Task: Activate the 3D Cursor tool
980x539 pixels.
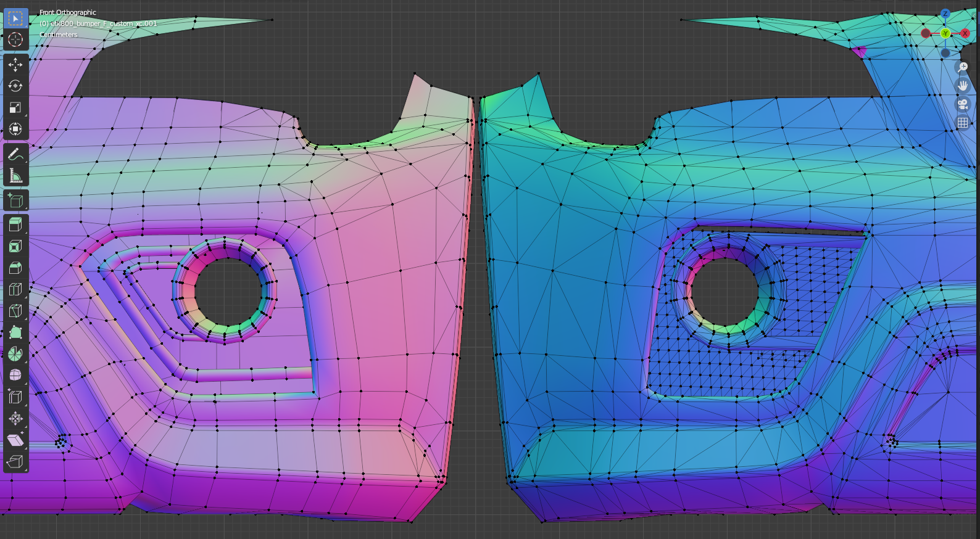Action: point(15,39)
